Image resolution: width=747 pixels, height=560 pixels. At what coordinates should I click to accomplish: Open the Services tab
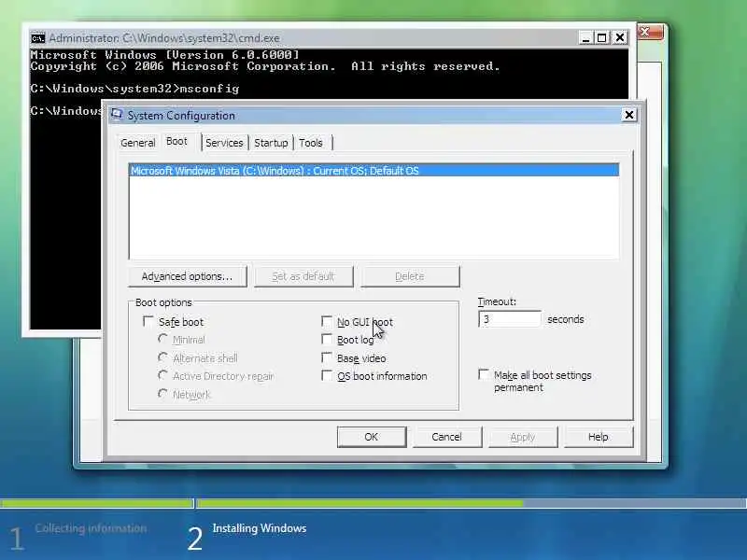(x=224, y=143)
